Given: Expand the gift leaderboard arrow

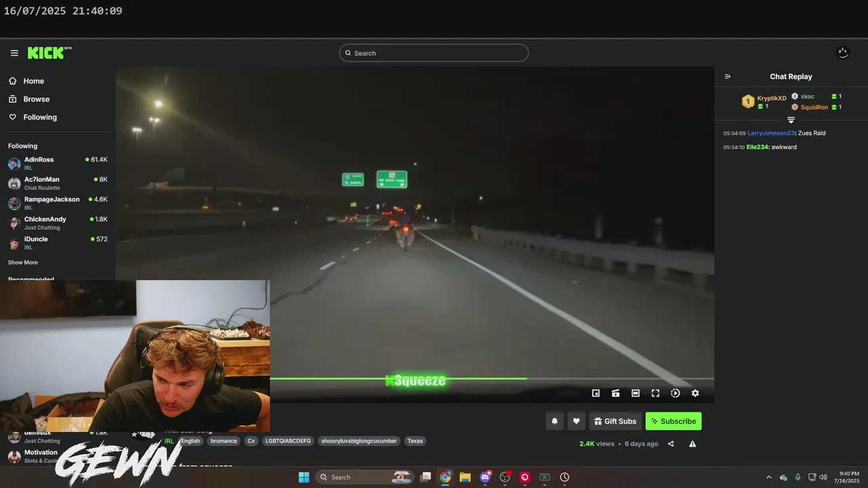Looking at the screenshot, I should [791, 120].
